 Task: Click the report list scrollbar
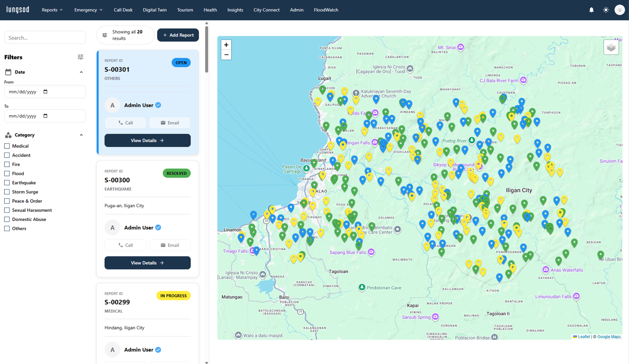click(x=207, y=49)
